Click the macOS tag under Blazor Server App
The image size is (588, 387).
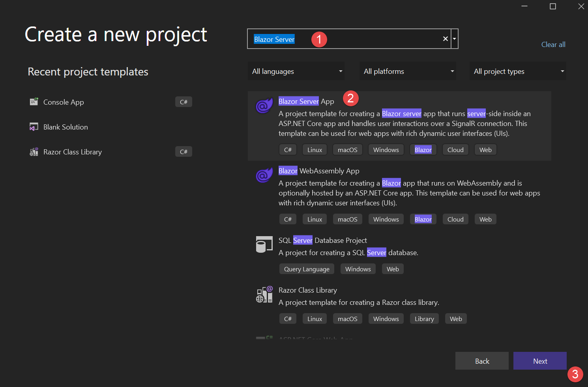coord(347,150)
